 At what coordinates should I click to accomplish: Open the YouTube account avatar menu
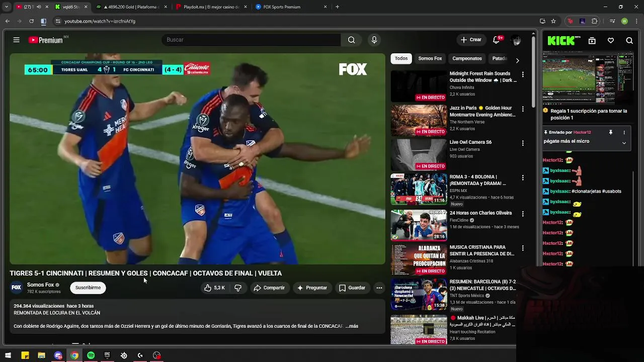pyautogui.click(x=516, y=40)
